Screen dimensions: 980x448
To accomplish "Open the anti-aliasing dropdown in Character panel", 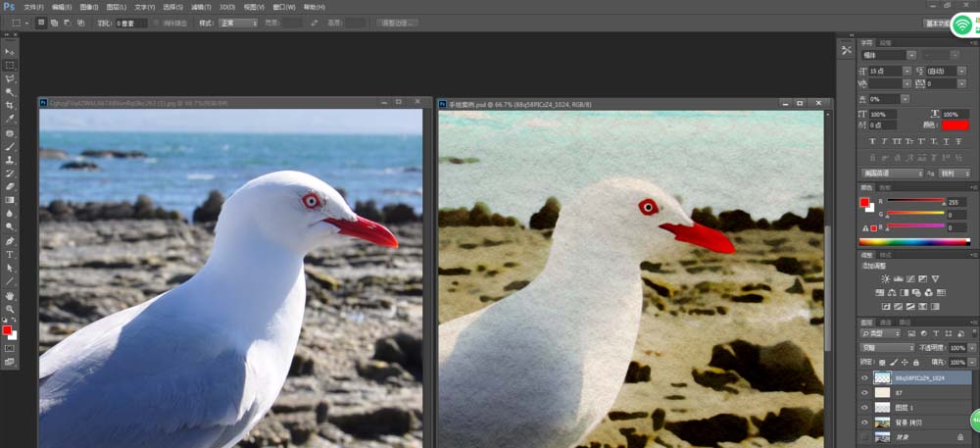I will coord(955,174).
